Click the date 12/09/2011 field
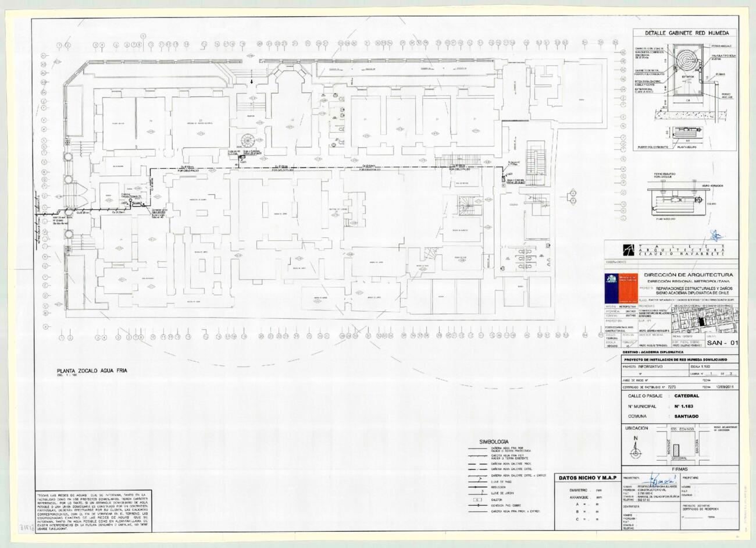The image size is (756, 548). [x=722, y=386]
